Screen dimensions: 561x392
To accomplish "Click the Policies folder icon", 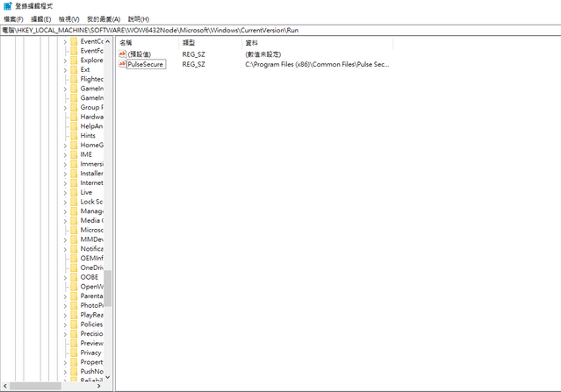I will click(x=74, y=324).
